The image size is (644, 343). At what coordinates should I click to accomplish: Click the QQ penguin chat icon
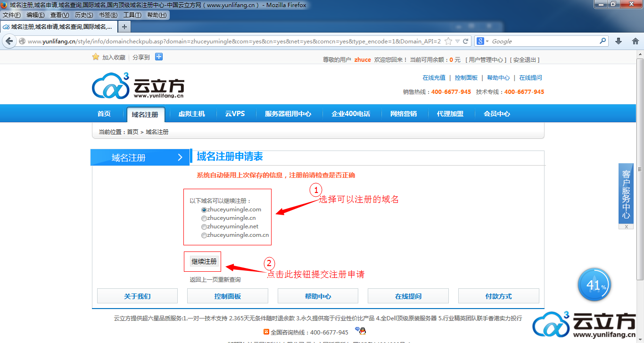pyautogui.click(x=362, y=332)
